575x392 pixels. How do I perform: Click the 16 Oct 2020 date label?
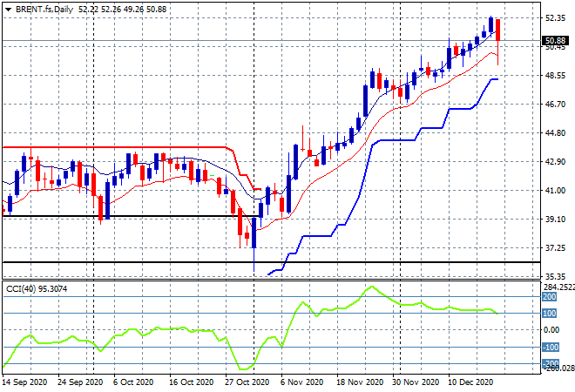pyautogui.click(x=191, y=382)
